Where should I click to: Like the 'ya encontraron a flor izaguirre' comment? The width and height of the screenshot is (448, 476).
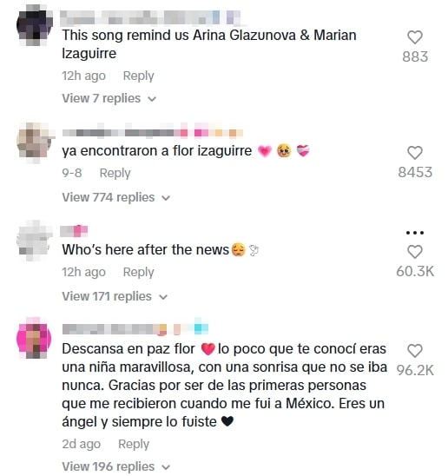tap(415, 153)
